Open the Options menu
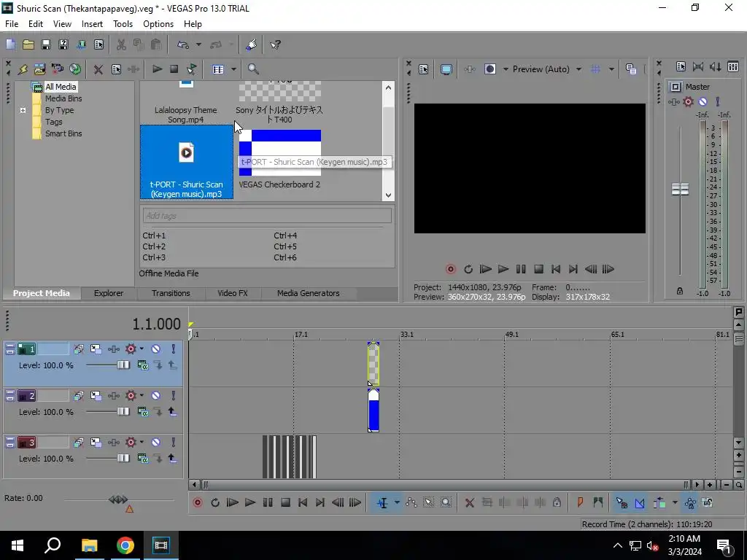 point(158,24)
